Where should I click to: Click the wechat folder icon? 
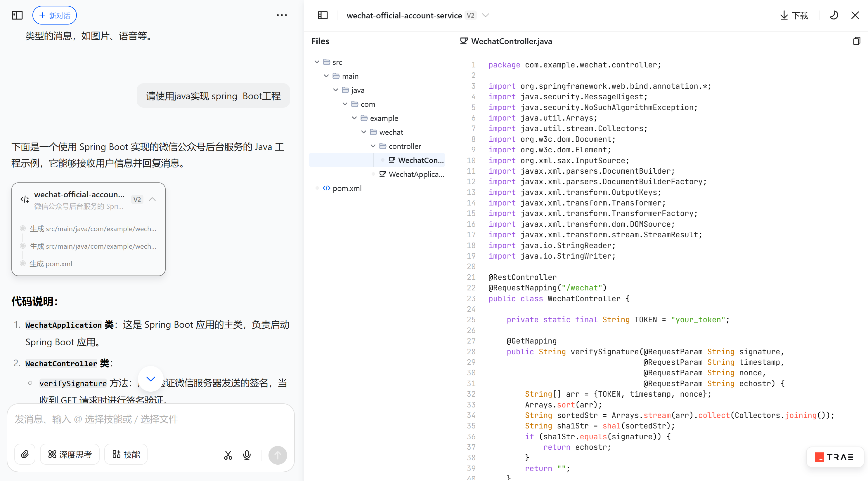pos(373,132)
